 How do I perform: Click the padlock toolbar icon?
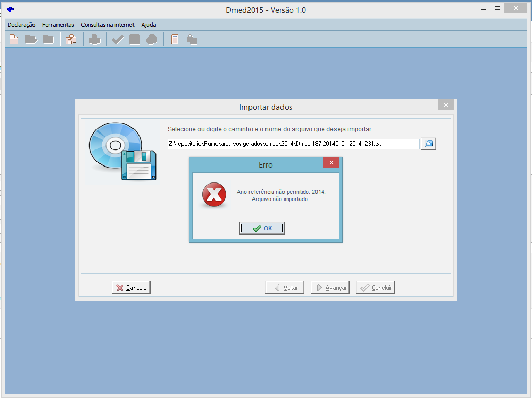pos(192,40)
